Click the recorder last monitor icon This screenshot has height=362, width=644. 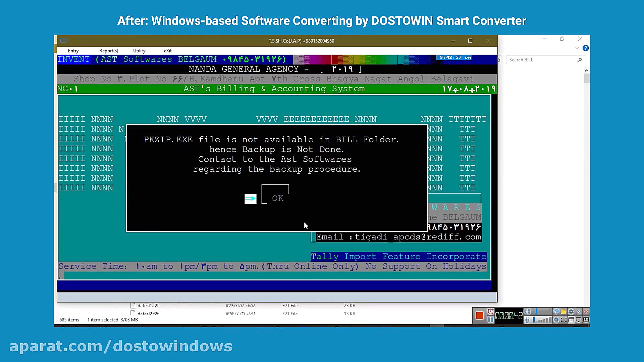tap(586, 320)
